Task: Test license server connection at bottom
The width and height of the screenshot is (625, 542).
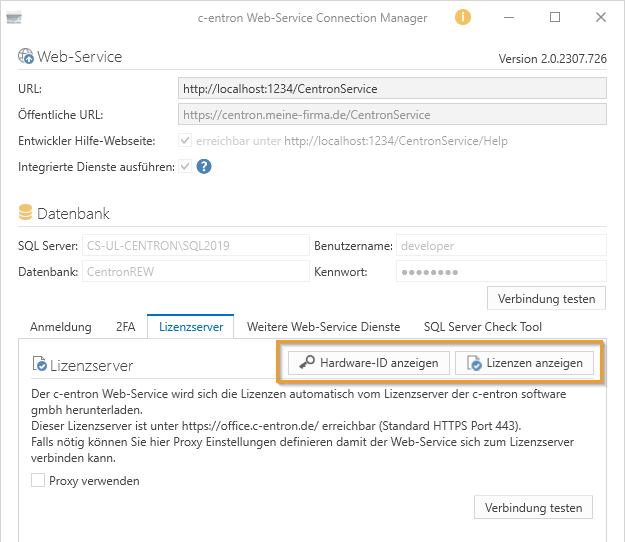Action: (533, 507)
